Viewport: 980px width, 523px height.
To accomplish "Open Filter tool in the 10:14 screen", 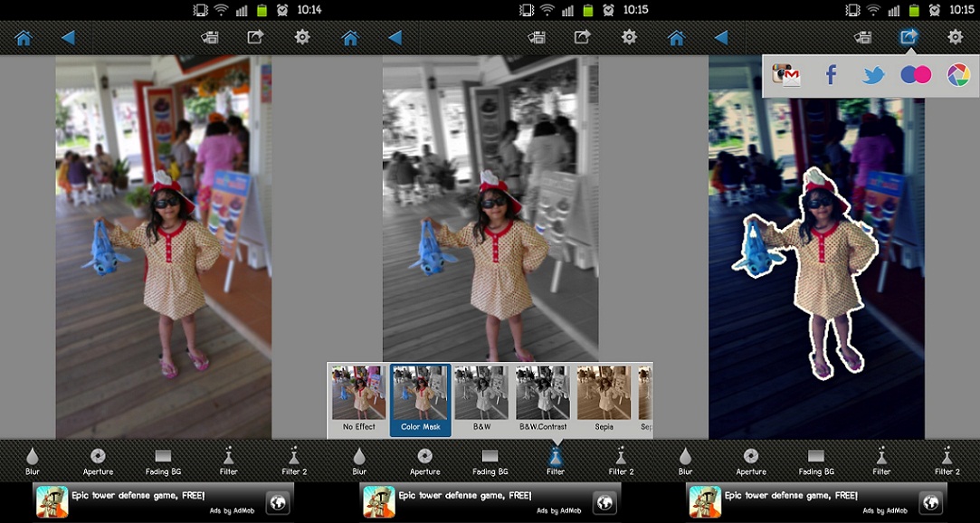I will [x=229, y=461].
